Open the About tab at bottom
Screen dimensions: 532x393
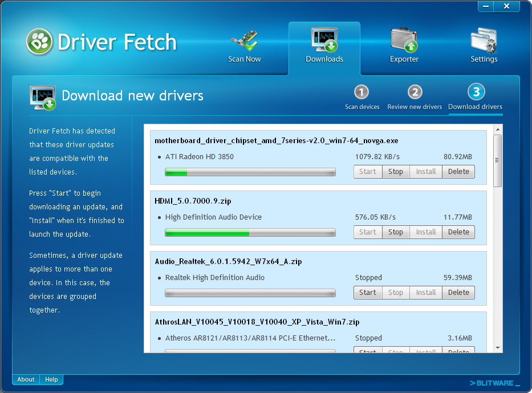[26, 379]
